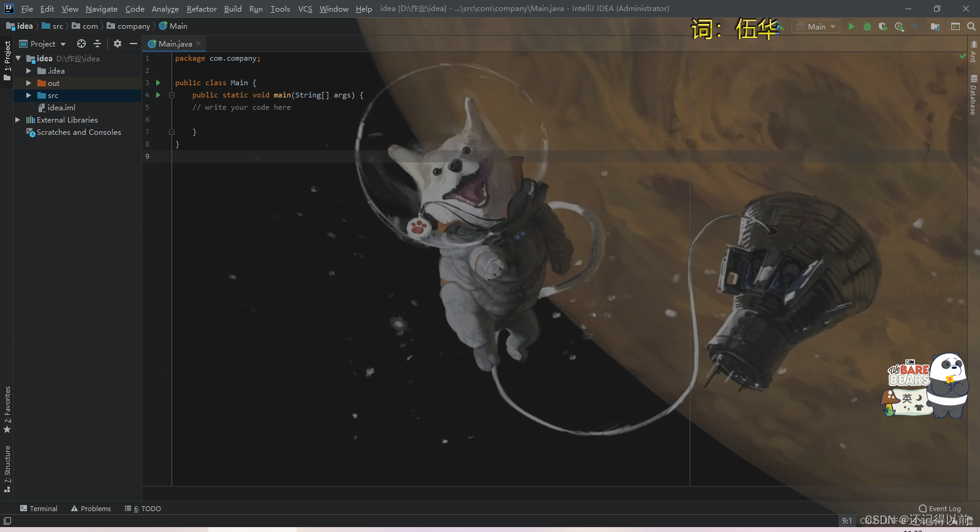Open Search Everywhere magnifier
This screenshot has height=532, width=980.
(x=971, y=26)
